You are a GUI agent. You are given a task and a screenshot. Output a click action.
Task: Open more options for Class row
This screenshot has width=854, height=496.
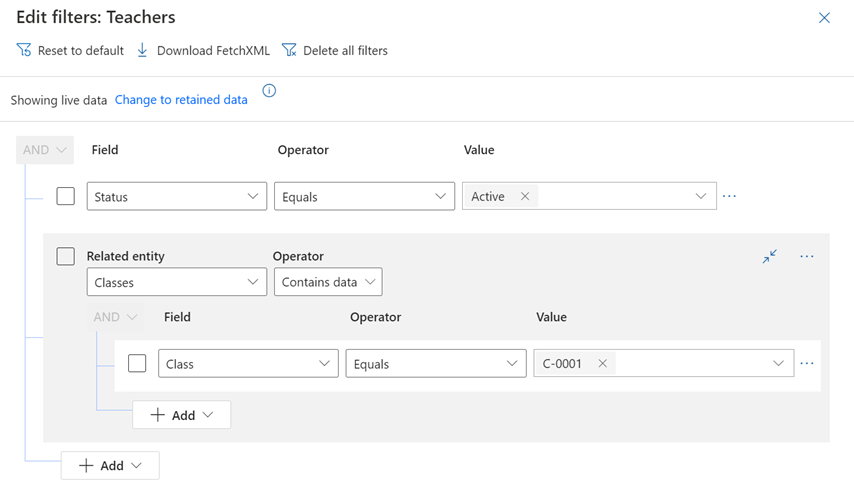(x=807, y=363)
